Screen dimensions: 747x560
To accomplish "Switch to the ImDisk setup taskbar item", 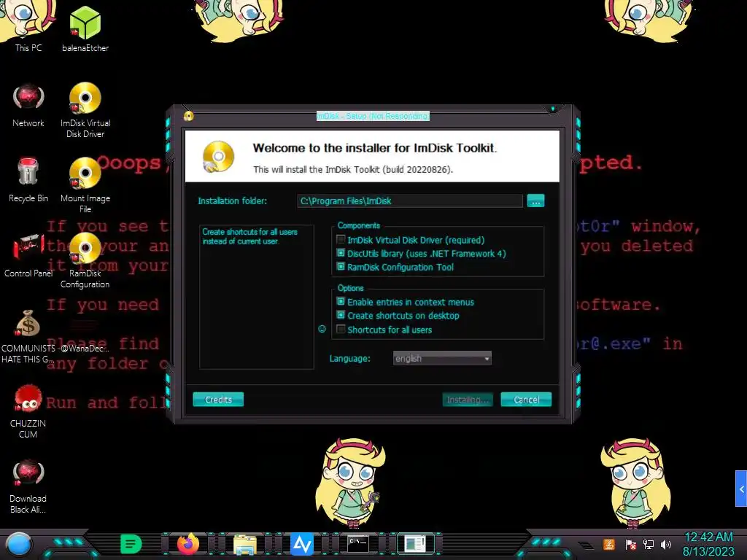I will pyautogui.click(x=415, y=544).
